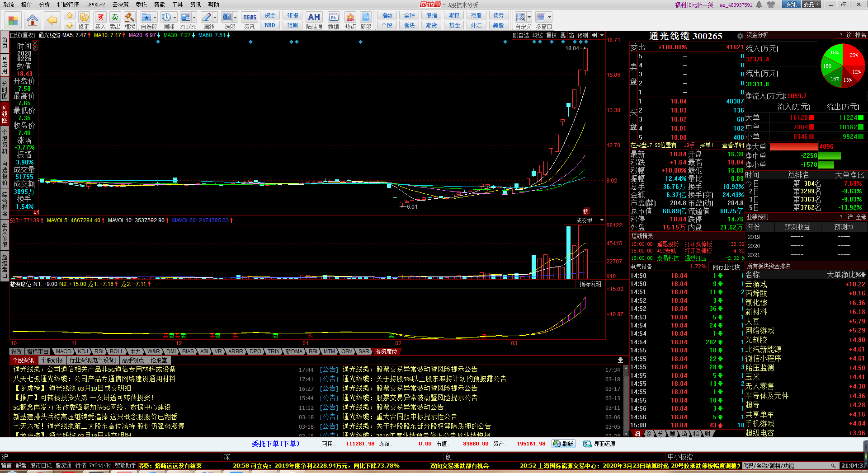The image size is (868, 473).
Task: Toggle the KDJ indicator
Action: pyautogui.click(x=83, y=351)
